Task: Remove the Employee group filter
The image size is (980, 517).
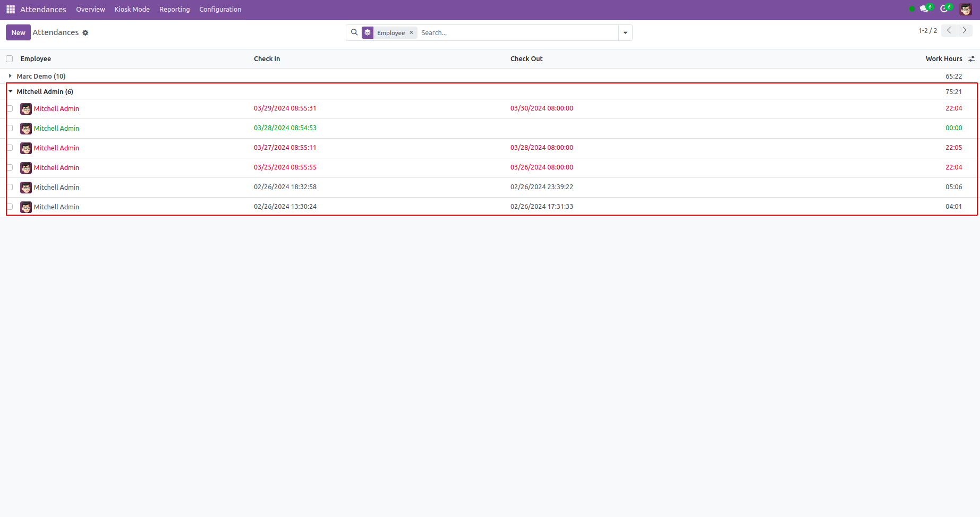Action: point(411,32)
